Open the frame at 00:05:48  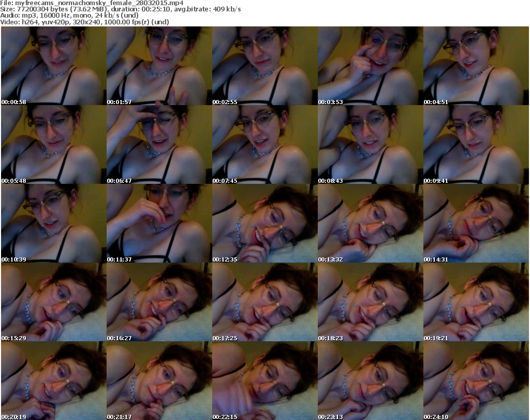click(x=54, y=144)
